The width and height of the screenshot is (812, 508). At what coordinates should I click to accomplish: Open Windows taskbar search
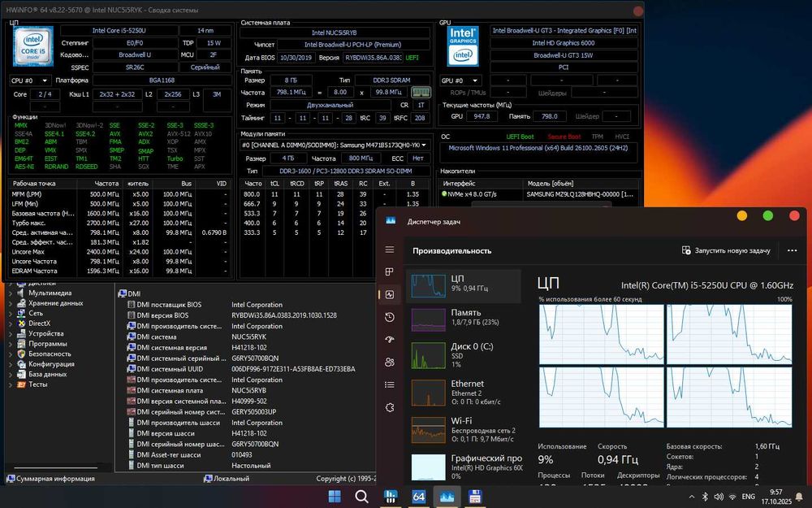[361, 497]
